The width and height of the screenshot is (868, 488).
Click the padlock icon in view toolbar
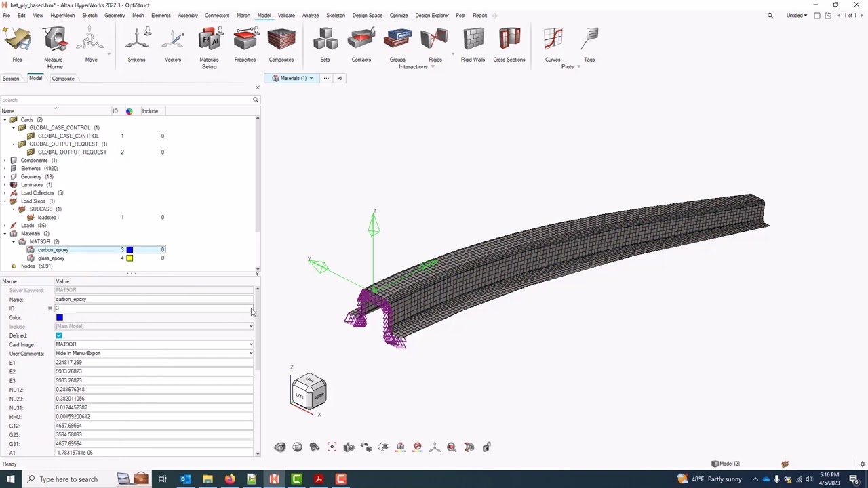click(x=486, y=447)
